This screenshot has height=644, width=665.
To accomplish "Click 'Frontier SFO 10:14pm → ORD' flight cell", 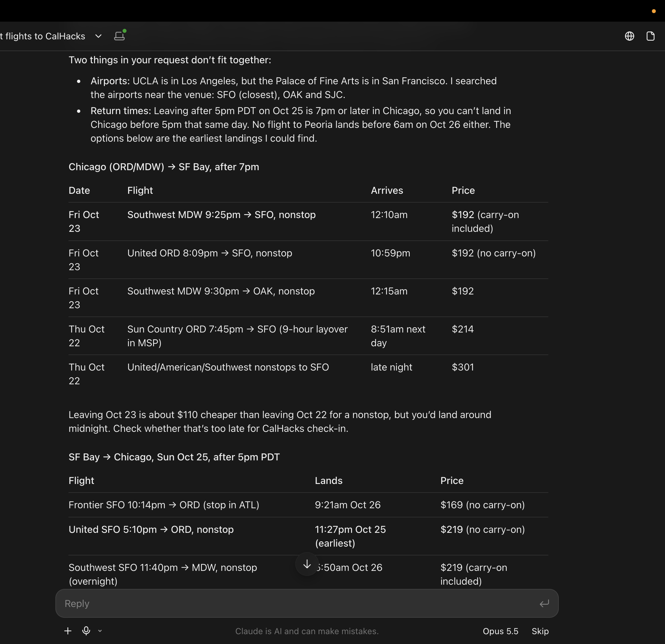I will click(164, 505).
